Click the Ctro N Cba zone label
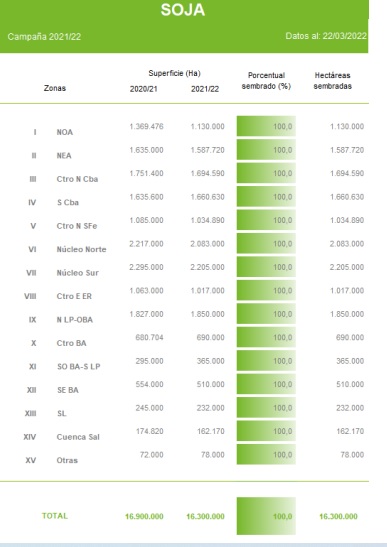The image size is (387, 547). 77,179
